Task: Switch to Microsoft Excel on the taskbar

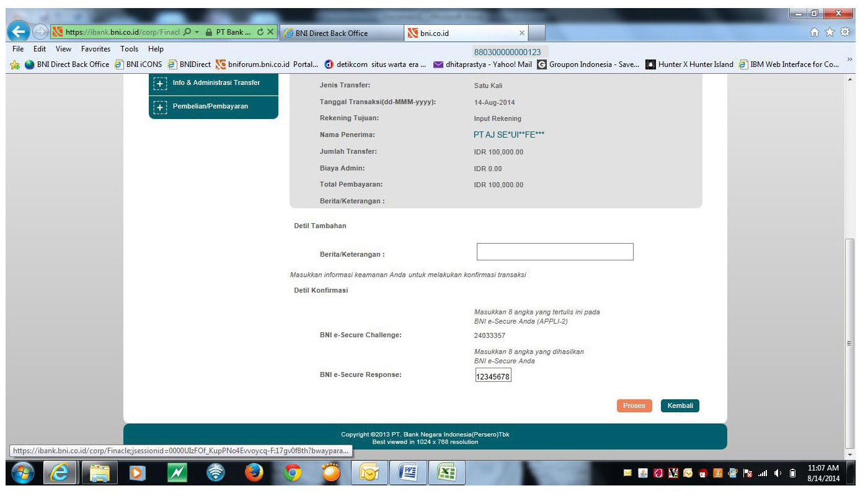Action: [447, 473]
